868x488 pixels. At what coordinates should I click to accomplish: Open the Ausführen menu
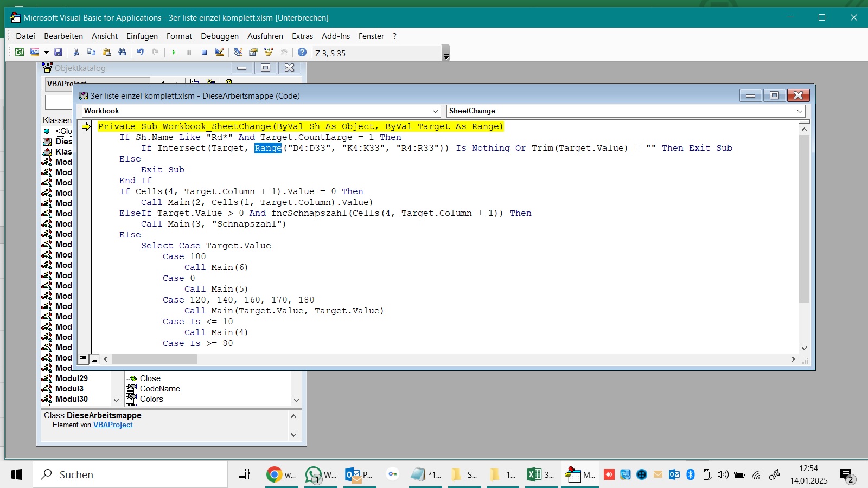point(265,36)
